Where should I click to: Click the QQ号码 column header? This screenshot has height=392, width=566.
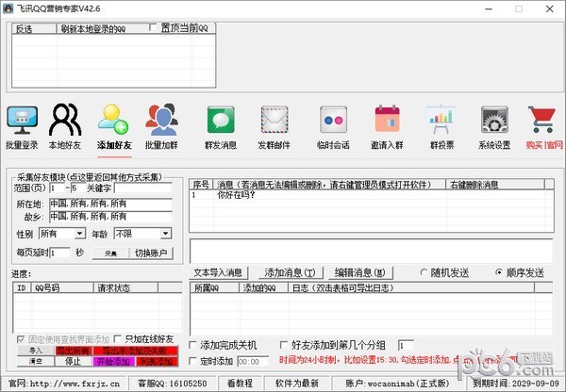tap(62, 287)
